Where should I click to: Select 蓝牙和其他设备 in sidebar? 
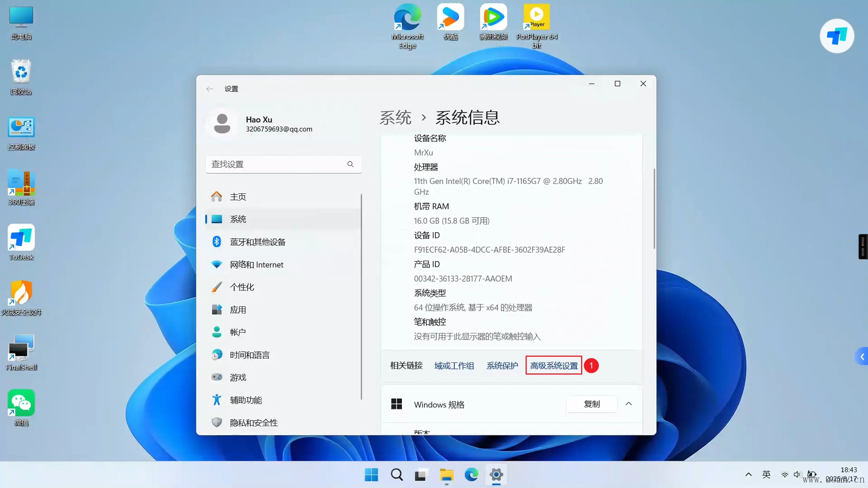[x=258, y=242]
